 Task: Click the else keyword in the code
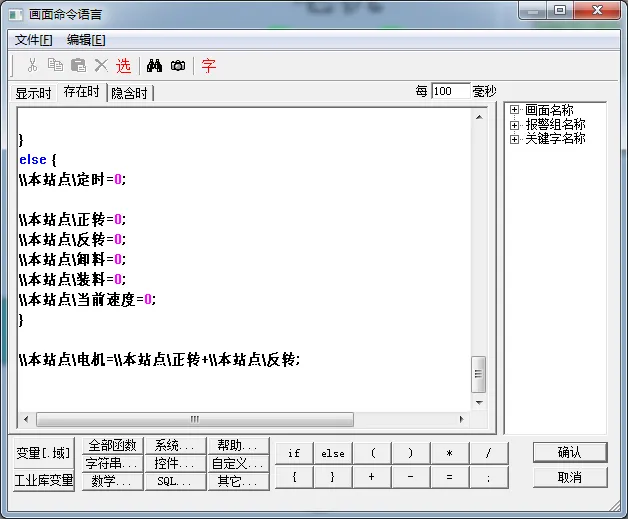coord(33,160)
